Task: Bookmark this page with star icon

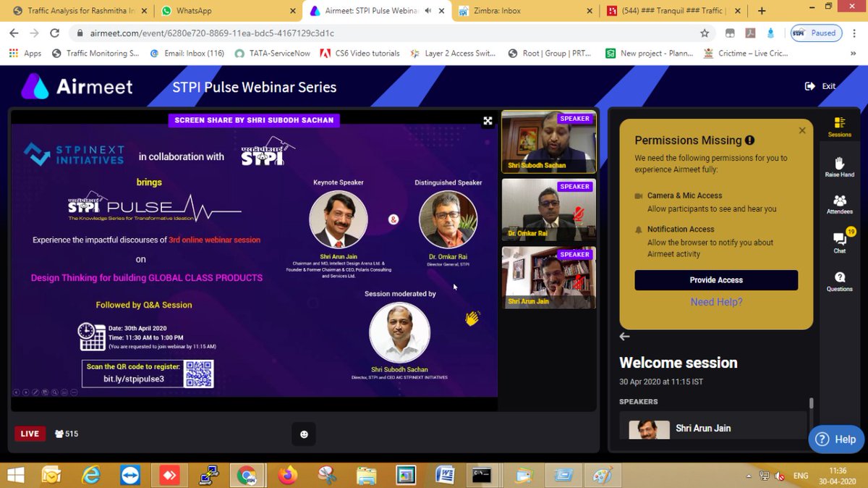Action: click(x=705, y=33)
